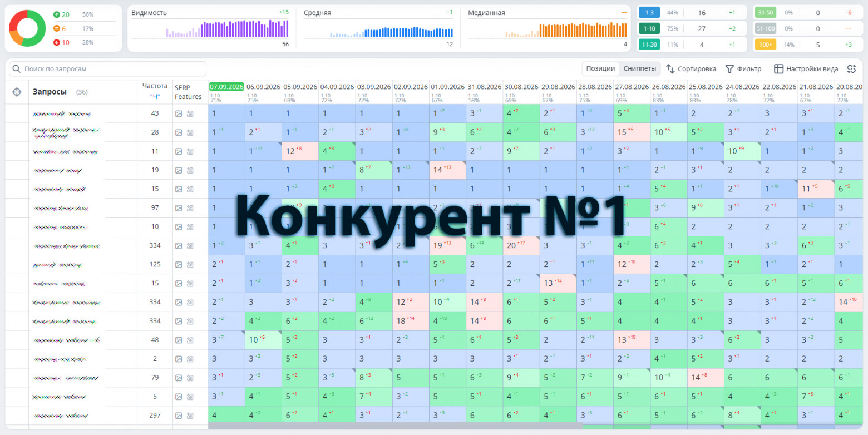Click the Медианная orange bar chart
Image resolution: width=868 pixels, height=435 pixels.
[566, 30]
